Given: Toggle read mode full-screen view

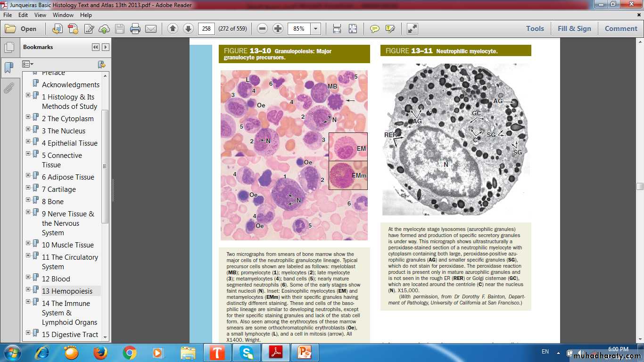Looking at the screenshot, I should [x=412, y=29].
